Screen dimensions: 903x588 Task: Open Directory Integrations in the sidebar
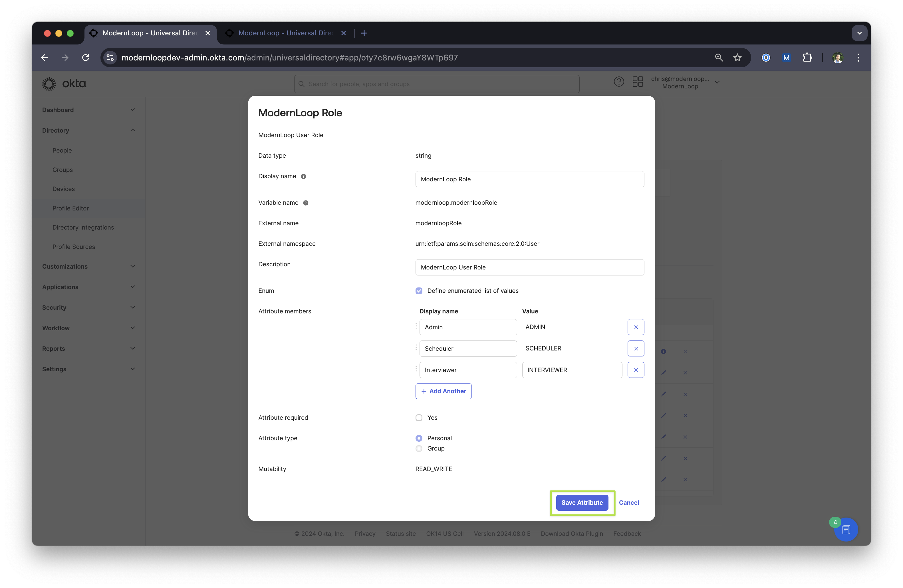(x=83, y=228)
